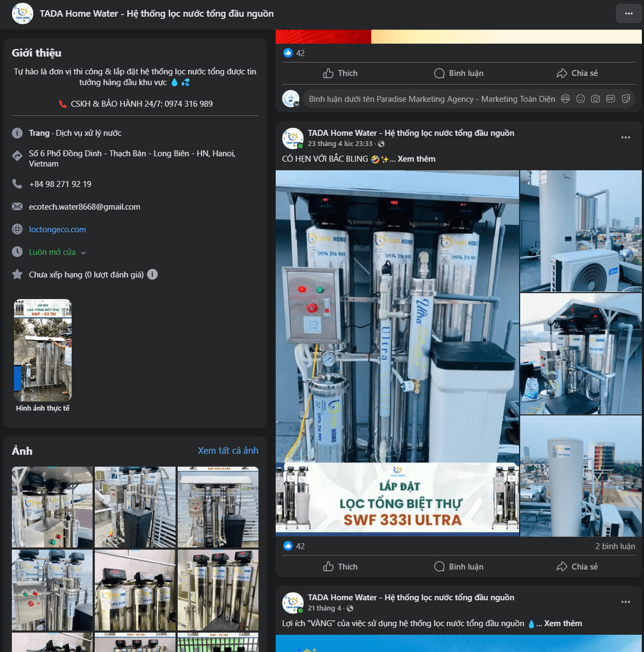This screenshot has width=644, height=652.
Task: Click the phone number +84 98 271 92 19
Action: [60, 184]
